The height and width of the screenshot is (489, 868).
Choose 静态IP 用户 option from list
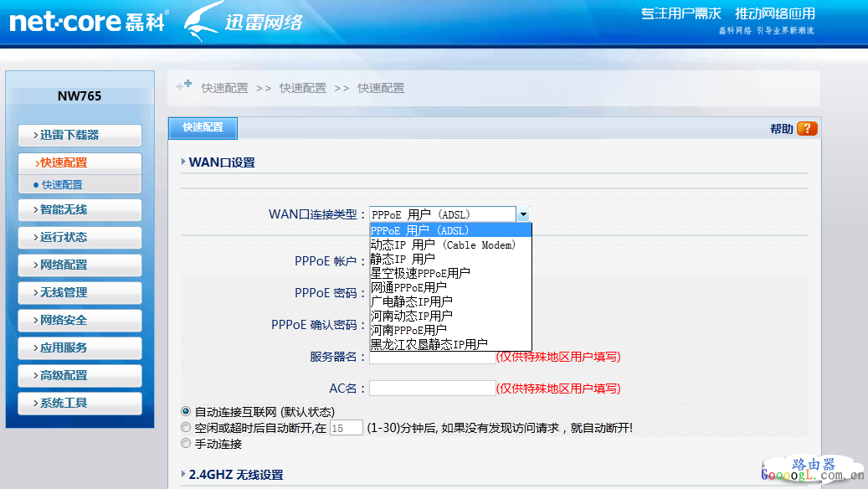(x=403, y=260)
